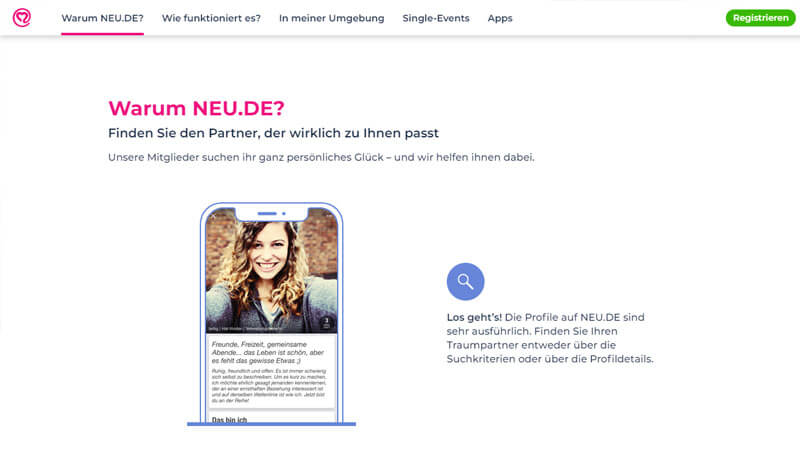Click the blue magnifying glass search icon
This screenshot has height=450, width=800.
[465, 282]
